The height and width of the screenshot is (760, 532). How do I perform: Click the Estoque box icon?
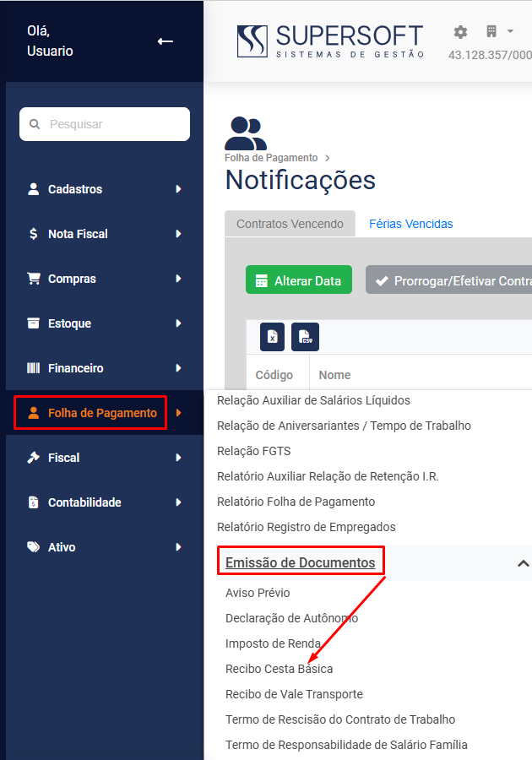coord(34,323)
